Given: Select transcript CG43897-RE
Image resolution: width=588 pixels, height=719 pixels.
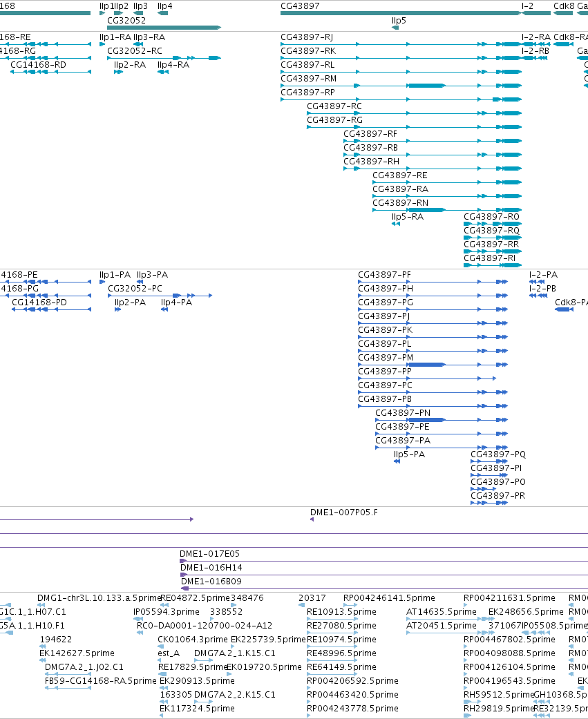Looking at the screenshot, I should tap(400, 175).
